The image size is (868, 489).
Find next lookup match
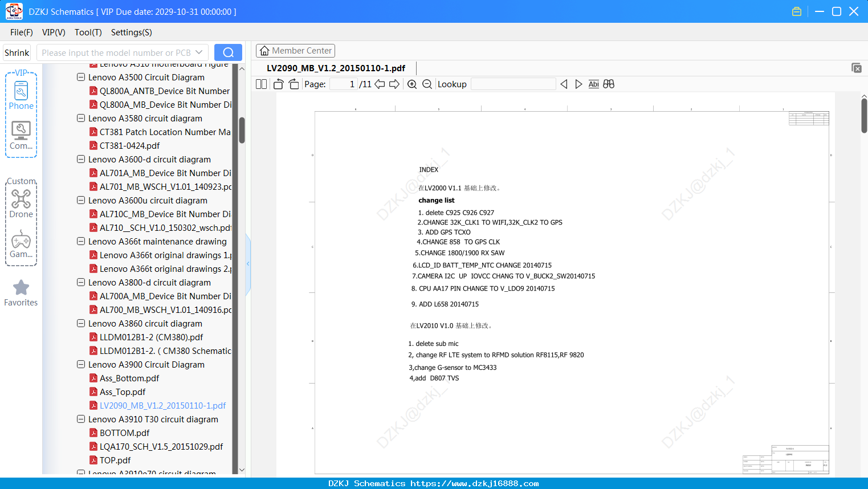point(578,84)
